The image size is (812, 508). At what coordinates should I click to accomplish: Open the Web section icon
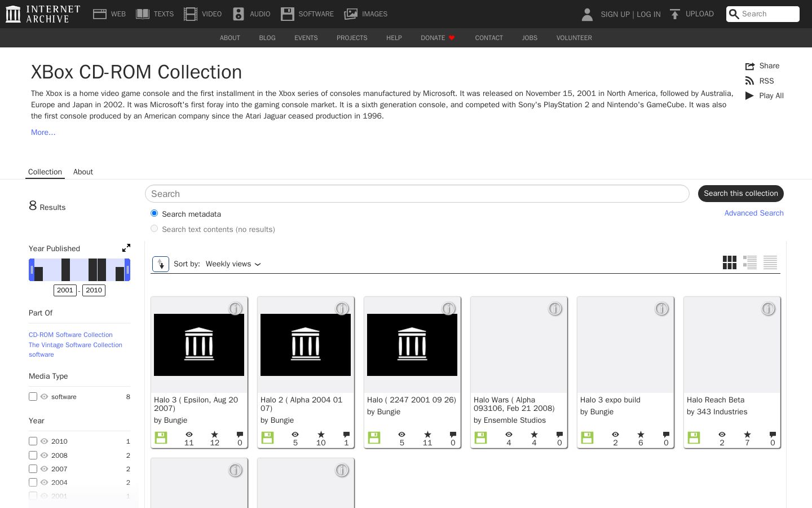100,14
